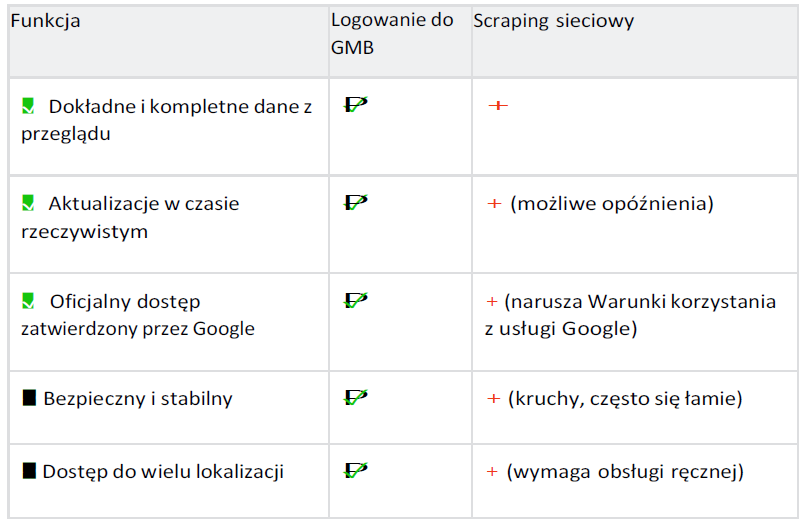Image resolution: width=806 pixels, height=522 pixels.
Task: Click green icon beside "Aktualizacje w czasie rzeczywistym"
Action: 29,203
